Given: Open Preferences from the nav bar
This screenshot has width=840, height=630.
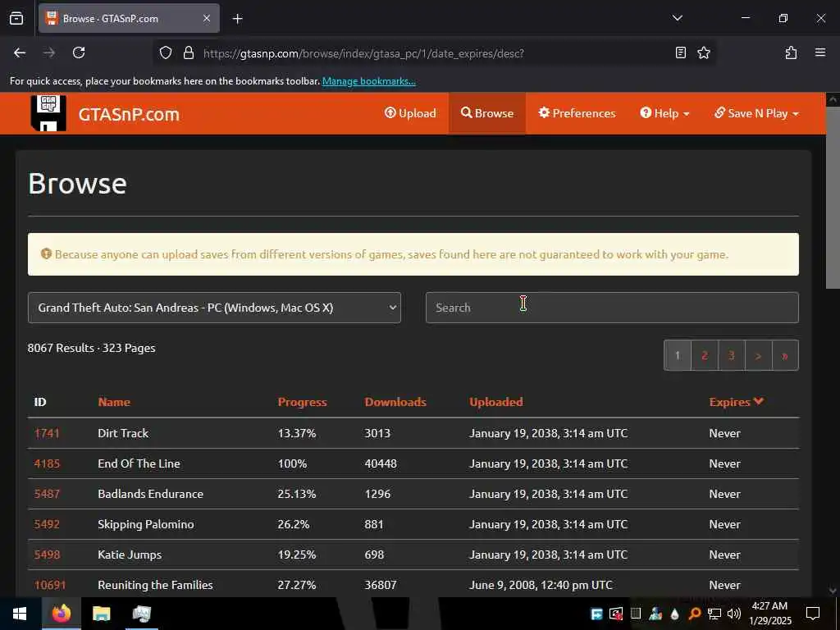Looking at the screenshot, I should tap(577, 113).
